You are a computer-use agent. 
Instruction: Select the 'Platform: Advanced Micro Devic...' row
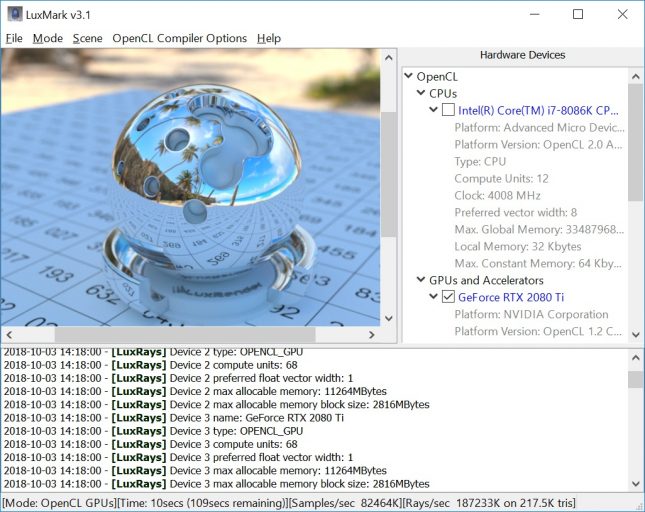tap(539, 127)
